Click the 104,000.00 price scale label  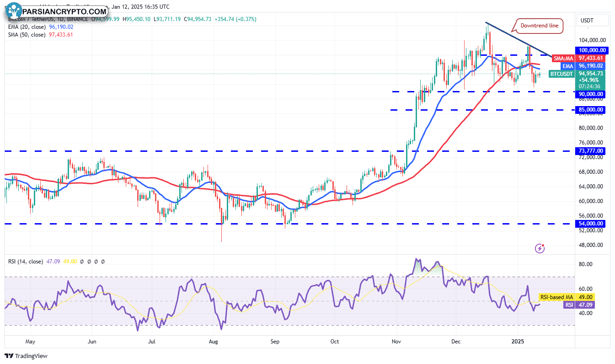point(593,40)
